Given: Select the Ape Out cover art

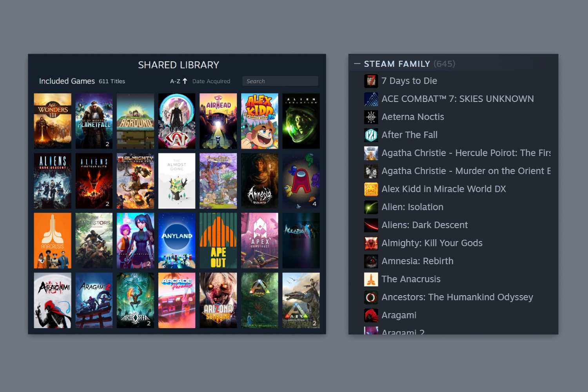Looking at the screenshot, I should pos(218,240).
